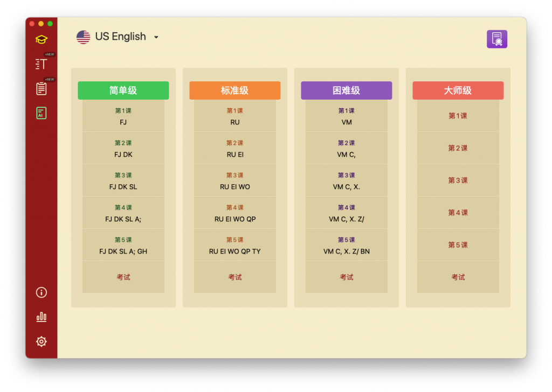
Task: Open 大师级 第2课 lesson
Action: pyautogui.click(x=458, y=148)
